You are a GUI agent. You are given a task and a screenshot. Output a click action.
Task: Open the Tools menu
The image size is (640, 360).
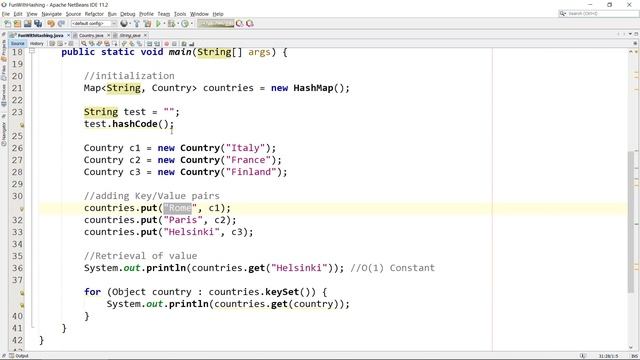pos(180,14)
